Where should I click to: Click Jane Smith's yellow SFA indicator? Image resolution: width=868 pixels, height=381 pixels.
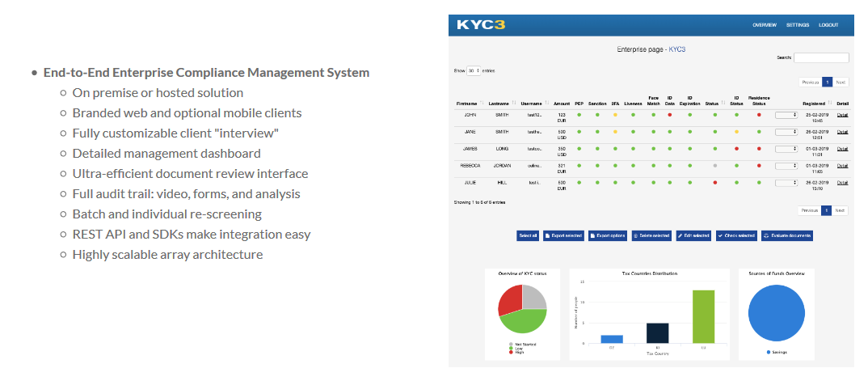coord(615,132)
